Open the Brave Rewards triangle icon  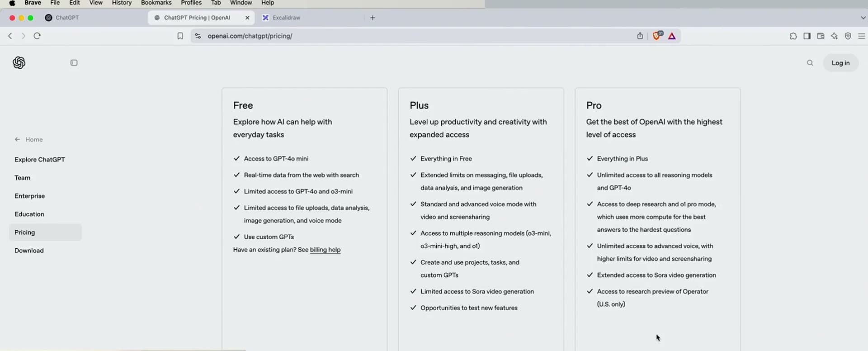[672, 36]
